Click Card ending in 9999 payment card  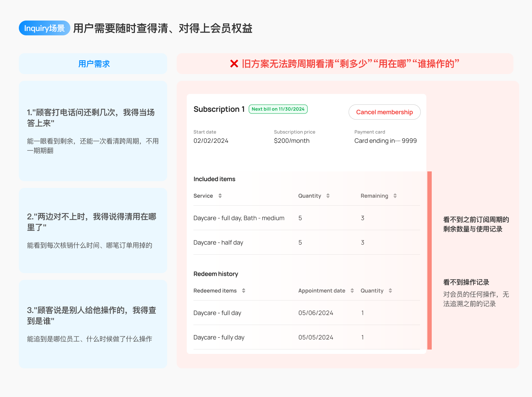point(386,141)
